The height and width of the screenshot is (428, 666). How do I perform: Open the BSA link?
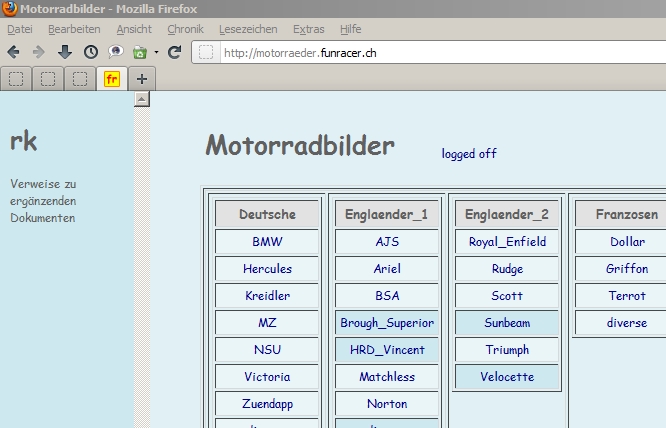click(387, 296)
